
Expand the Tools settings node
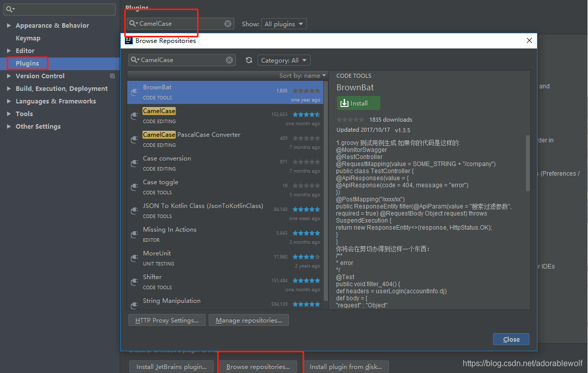click(x=9, y=114)
